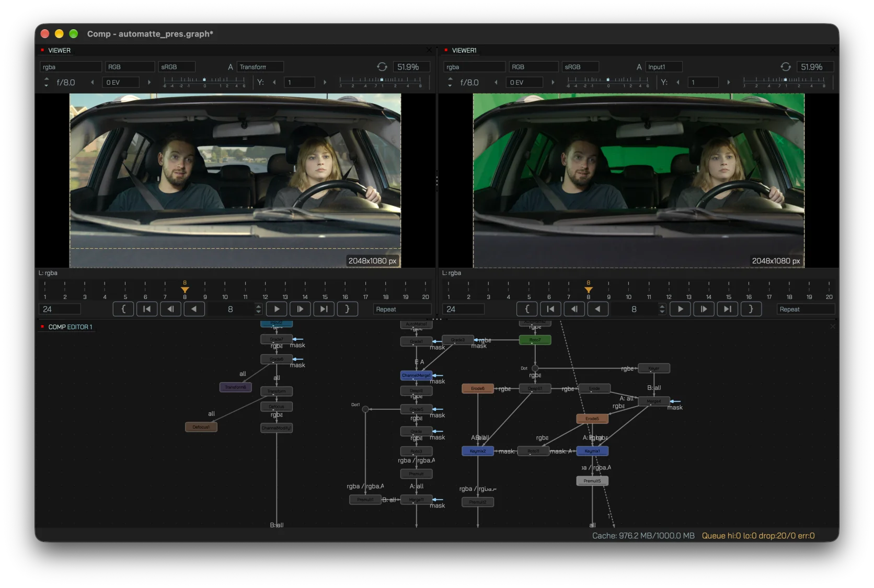Click frame 8 playhead marker in left timeline
This screenshot has height=588, width=874.
[185, 289]
